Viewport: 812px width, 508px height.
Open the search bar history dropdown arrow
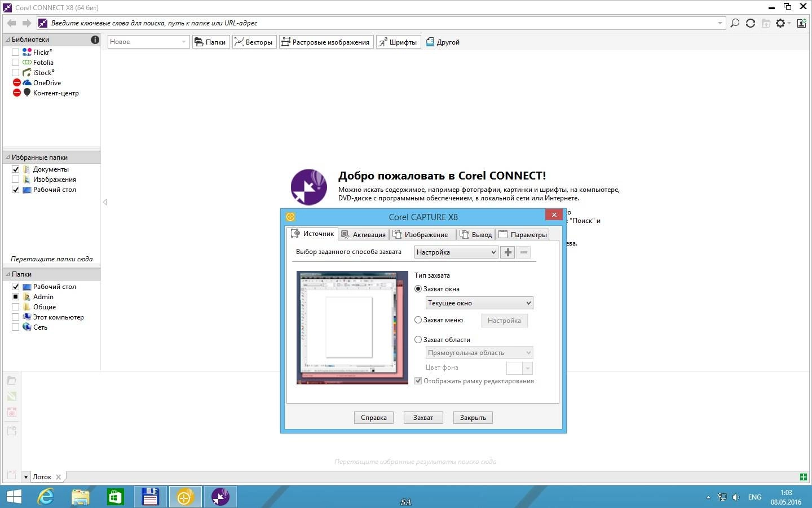tap(720, 23)
